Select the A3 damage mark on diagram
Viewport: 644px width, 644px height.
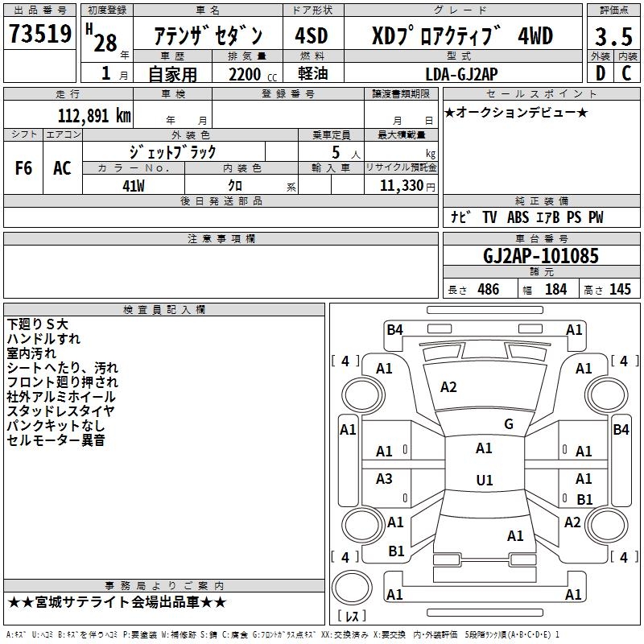coord(384,478)
